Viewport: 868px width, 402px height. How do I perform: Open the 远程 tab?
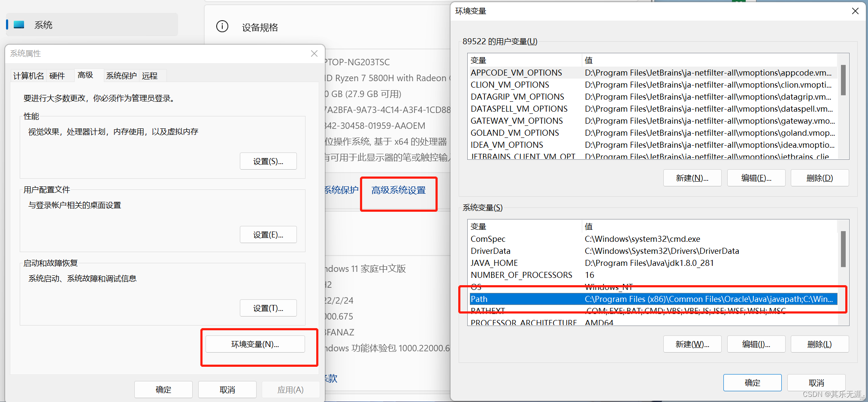(x=150, y=76)
